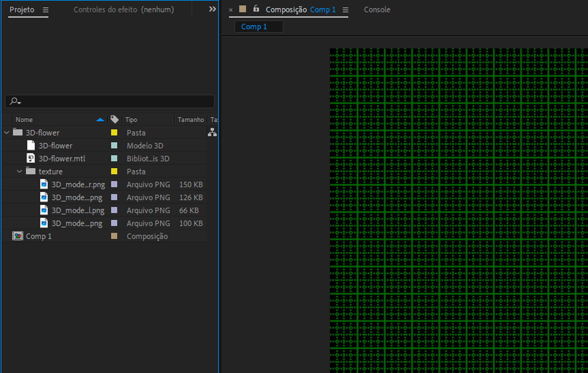Change the yellow label of texture folder
This screenshot has height=373, width=588.
click(114, 171)
